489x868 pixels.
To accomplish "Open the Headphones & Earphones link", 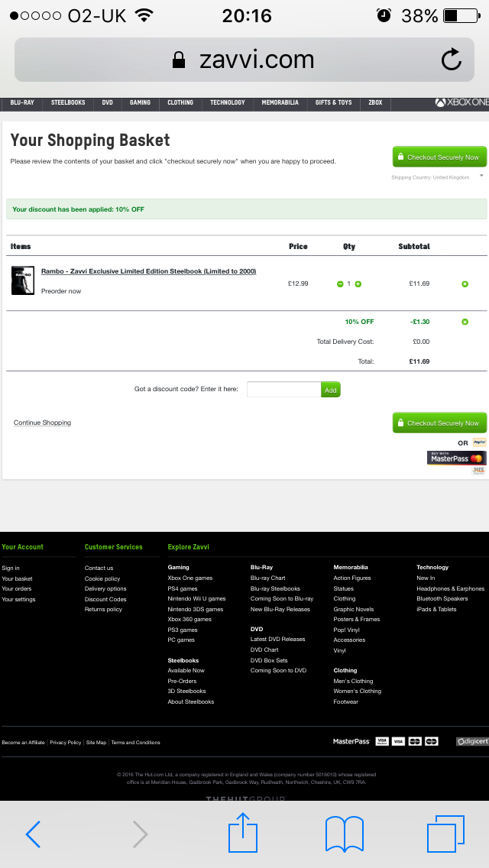I will [450, 589].
